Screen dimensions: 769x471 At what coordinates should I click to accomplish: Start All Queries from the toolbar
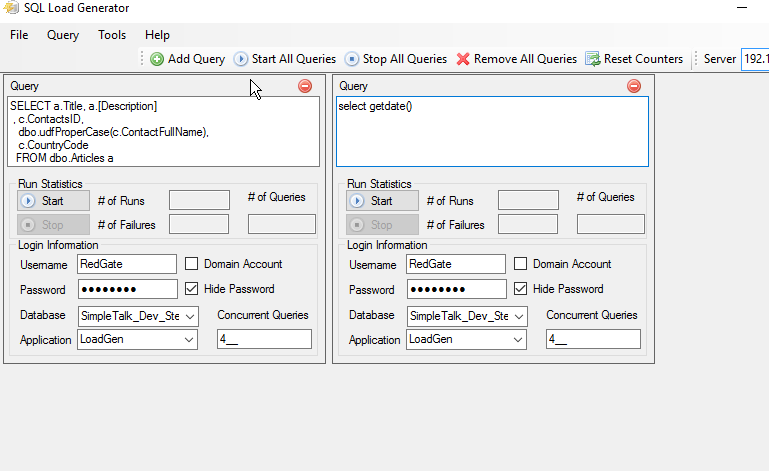click(x=285, y=59)
